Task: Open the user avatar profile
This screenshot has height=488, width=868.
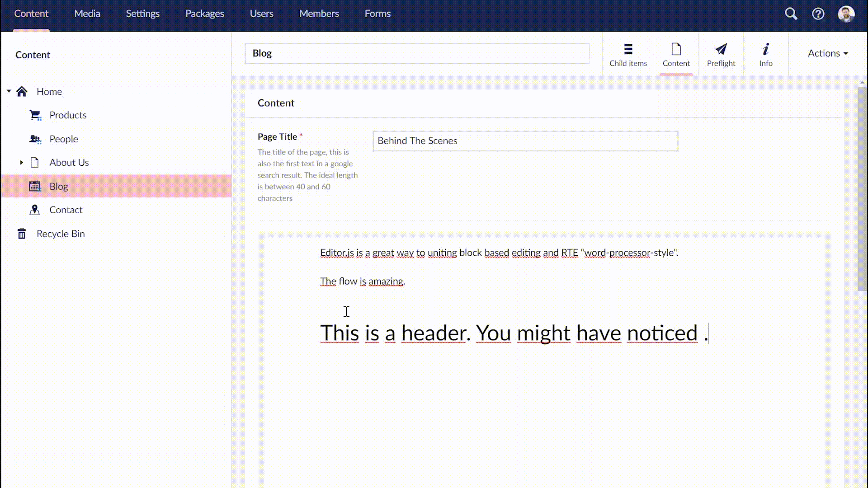Action: pos(846,14)
